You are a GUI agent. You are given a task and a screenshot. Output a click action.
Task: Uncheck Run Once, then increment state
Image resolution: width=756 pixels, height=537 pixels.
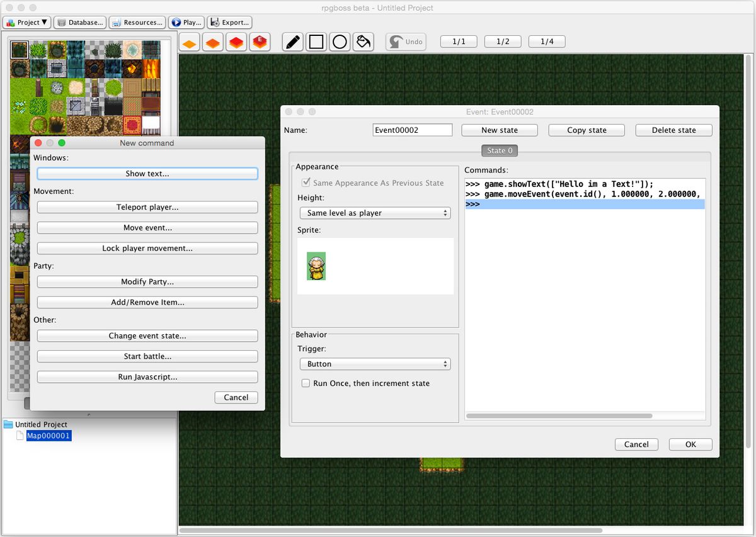coord(306,383)
